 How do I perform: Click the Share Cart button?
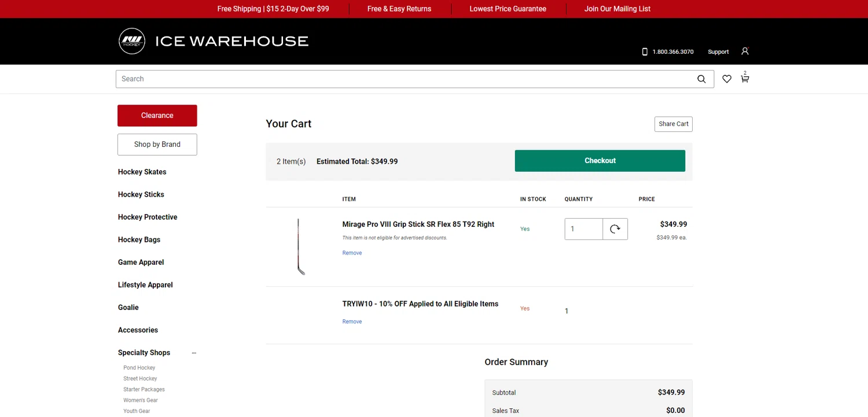point(674,124)
